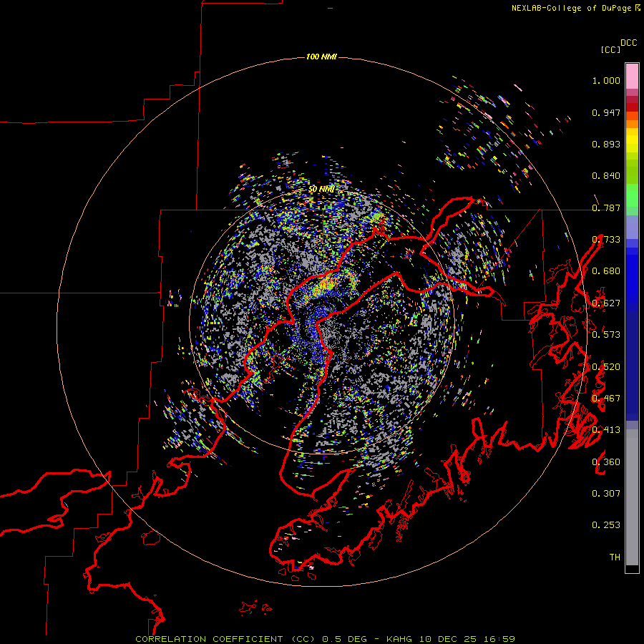644x644 pixels.
Task: Pick the dark red segment of color bar
Action: point(632,103)
